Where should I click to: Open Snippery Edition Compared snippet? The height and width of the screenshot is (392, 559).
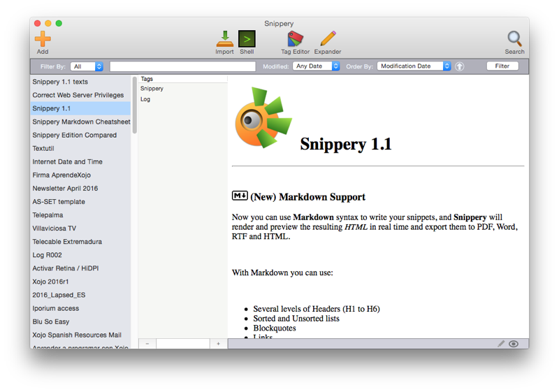tap(80, 135)
